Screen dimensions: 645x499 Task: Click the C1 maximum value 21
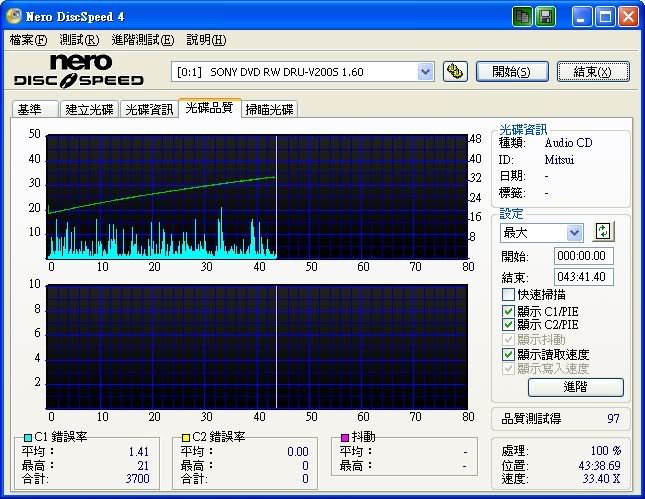pos(143,466)
